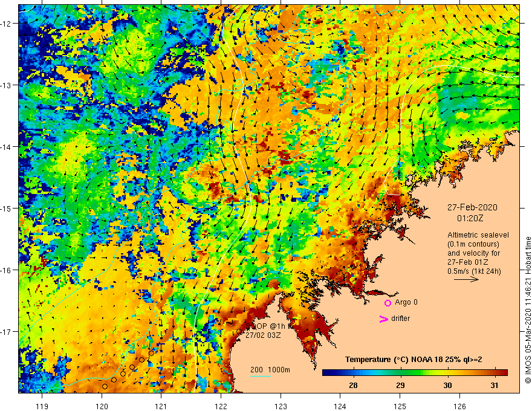This screenshot has height=411, width=532.
Task: Click the latitude axis label '-17'
Action: 6,332
